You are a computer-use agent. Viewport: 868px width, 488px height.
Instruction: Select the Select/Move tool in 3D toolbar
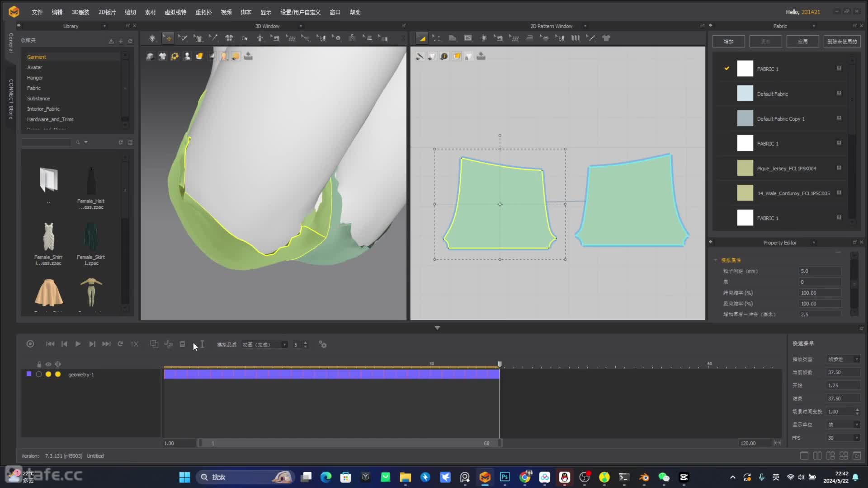(x=168, y=38)
